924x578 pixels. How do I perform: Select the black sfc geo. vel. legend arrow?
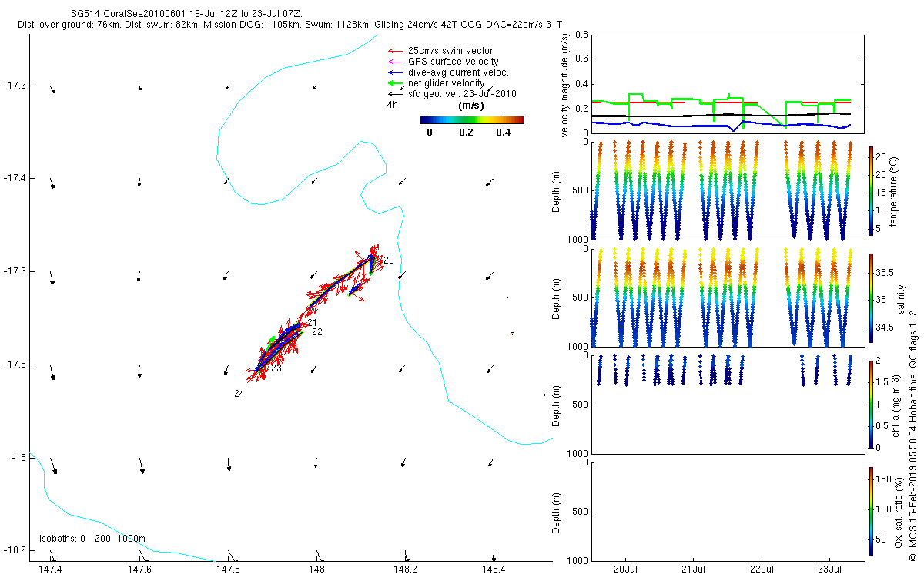coord(396,94)
